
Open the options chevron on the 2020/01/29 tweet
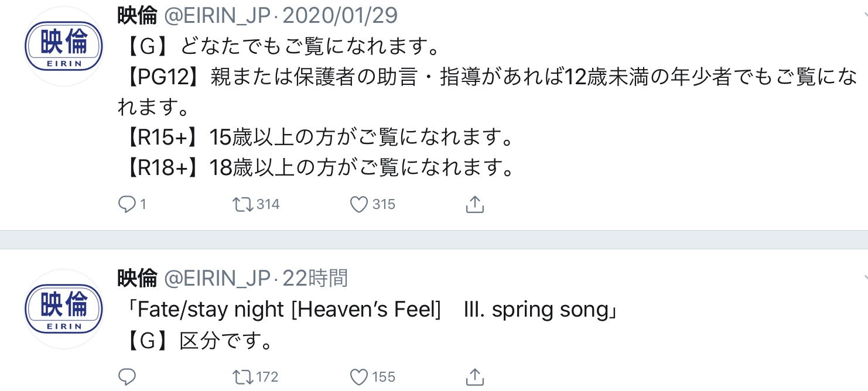pyautogui.click(x=864, y=16)
